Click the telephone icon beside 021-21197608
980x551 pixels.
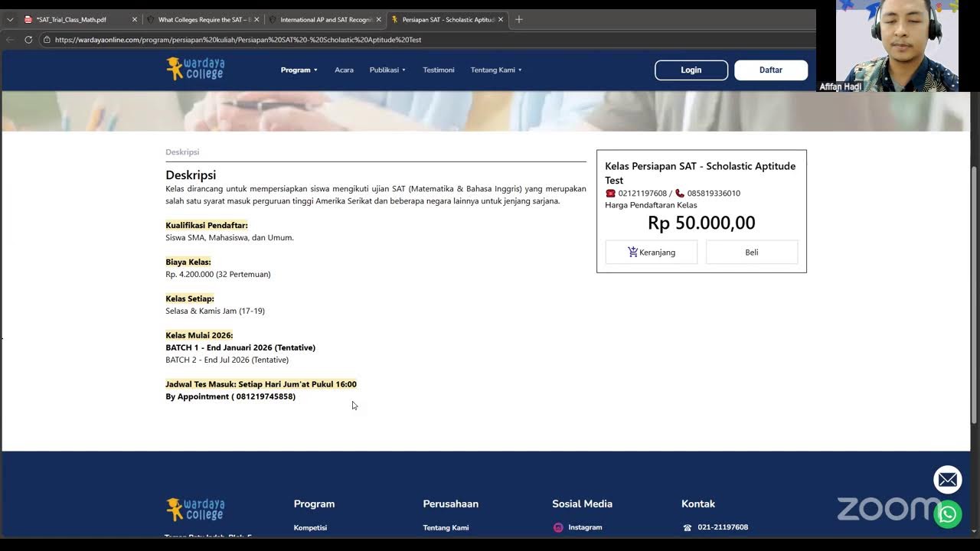688,527
